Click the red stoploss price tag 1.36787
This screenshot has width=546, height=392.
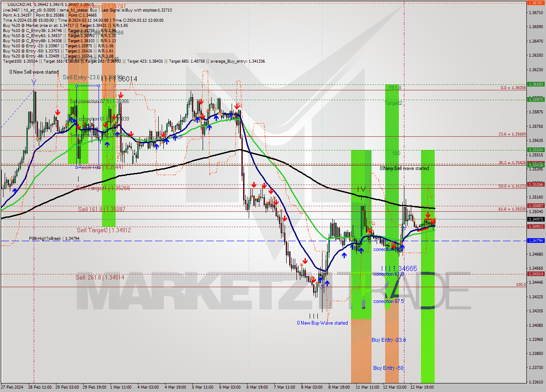(x=536, y=3)
